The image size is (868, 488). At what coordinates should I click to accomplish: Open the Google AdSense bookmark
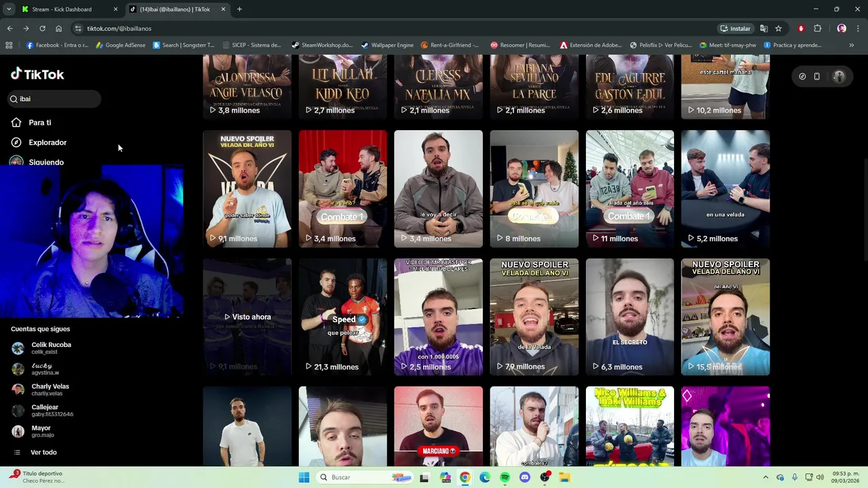click(x=121, y=45)
